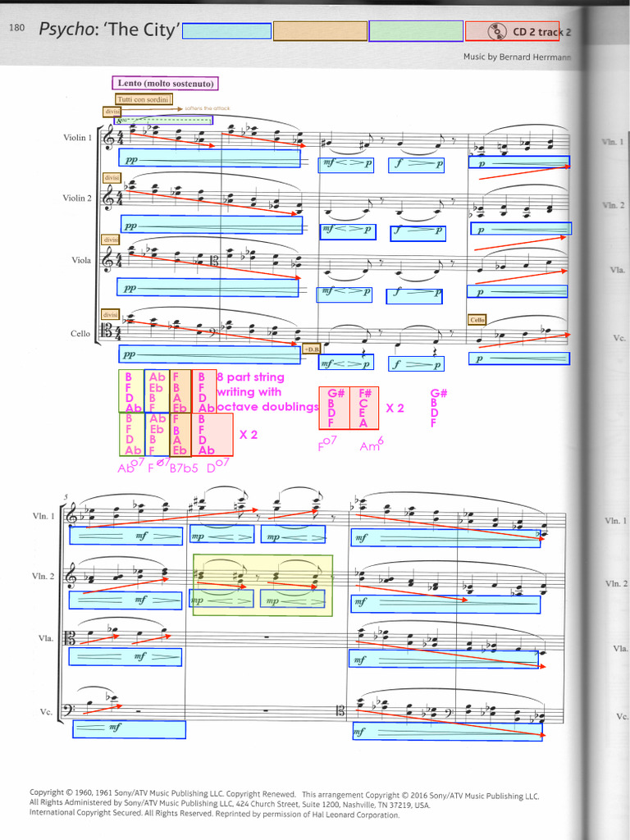Select the 'Viola' instrument name
The width and height of the screenshot is (630, 840).
pyautogui.click(x=81, y=260)
